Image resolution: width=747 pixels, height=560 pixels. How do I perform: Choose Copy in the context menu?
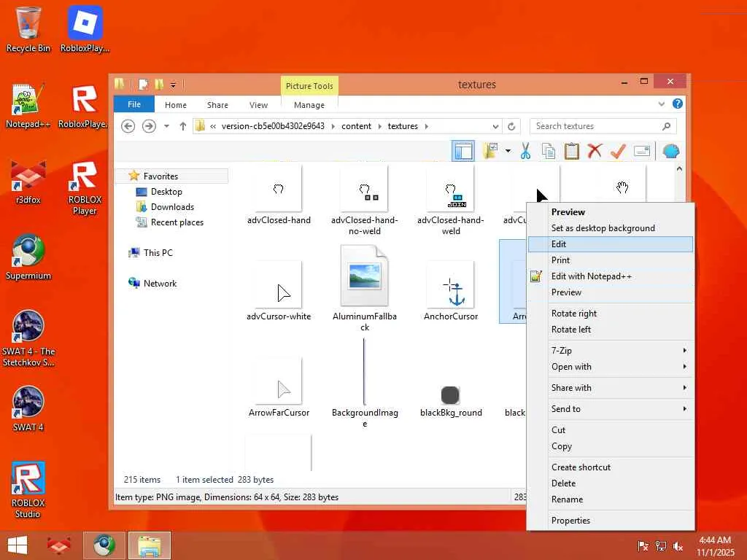pos(611,446)
